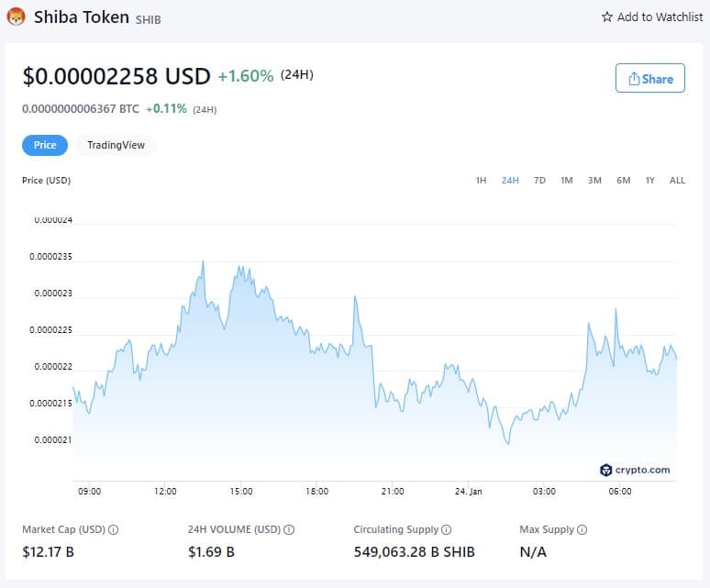Click the Share button
The image size is (710, 588).
(x=649, y=78)
